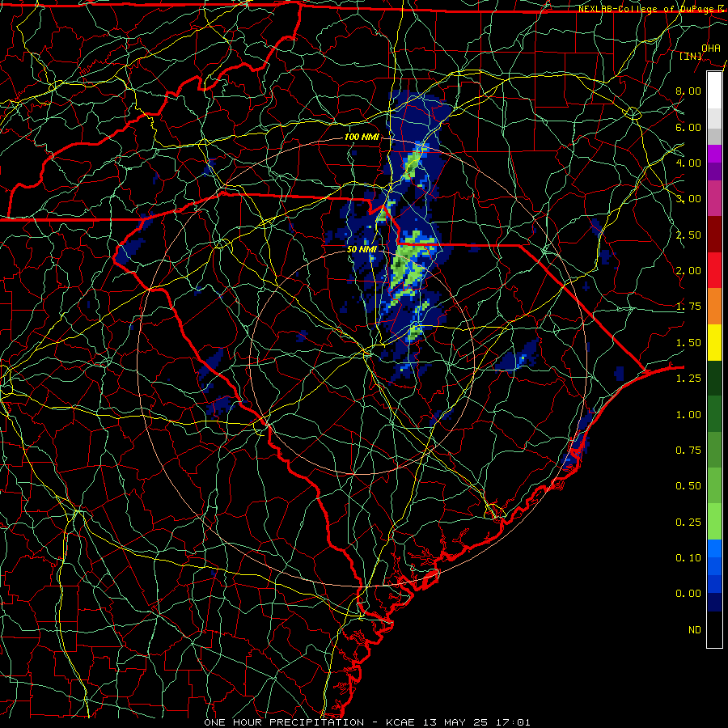Pick the darkest green swatch beside 1.25

(x=714, y=378)
